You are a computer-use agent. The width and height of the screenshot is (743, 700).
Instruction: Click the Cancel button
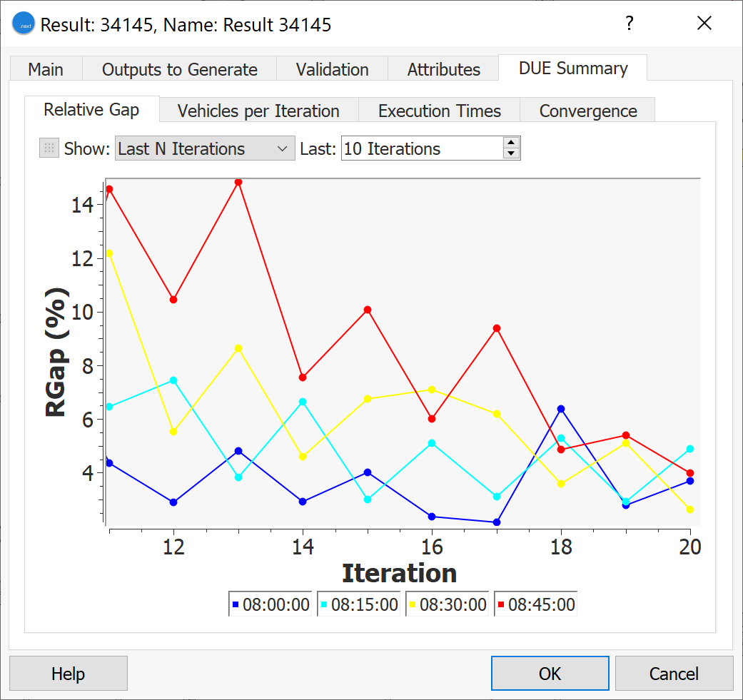[674, 674]
